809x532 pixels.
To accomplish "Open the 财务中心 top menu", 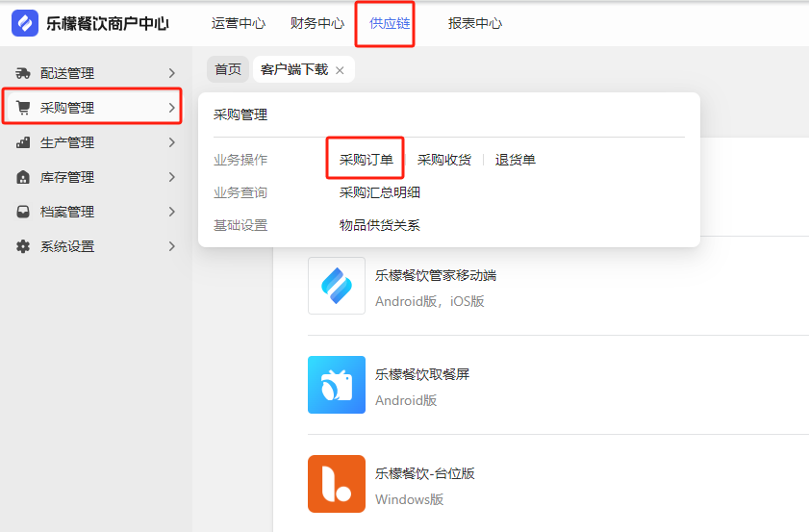I will [x=317, y=23].
